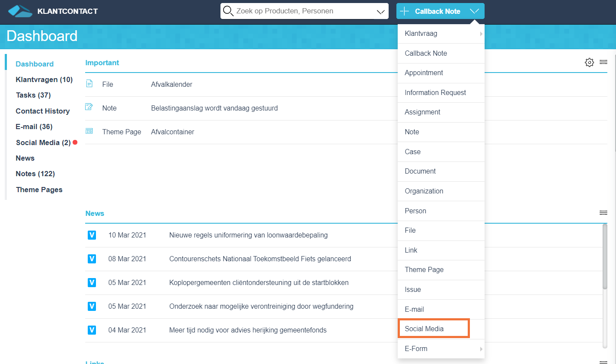
Task: Open the Important panel hamburger menu
Action: (603, 62)
